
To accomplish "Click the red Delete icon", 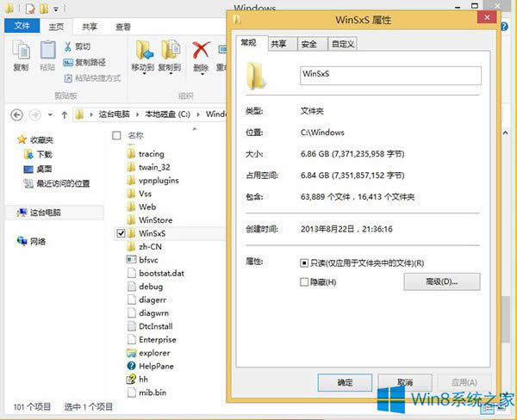I will [x=201, y=50].
